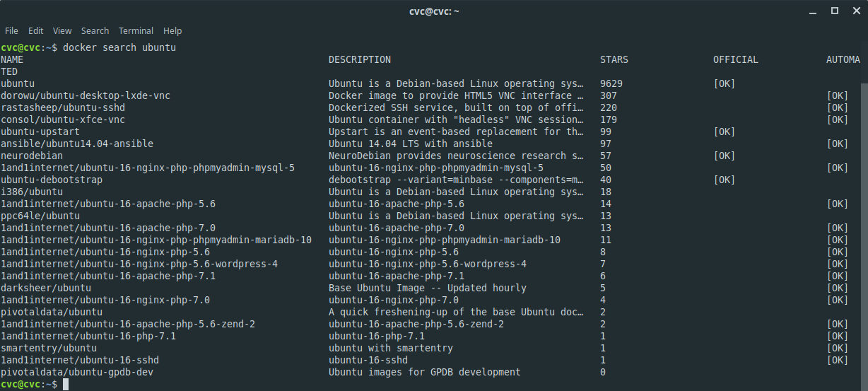
Task: Maximize the terminal window
Action: (835, 11)
